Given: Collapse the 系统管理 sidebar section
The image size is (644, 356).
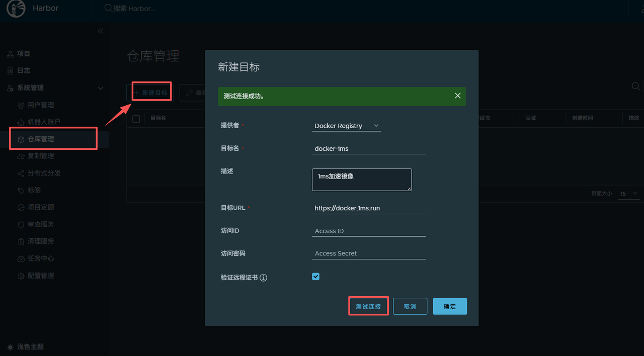Looking at the screenshot, I should click(100, 87).
